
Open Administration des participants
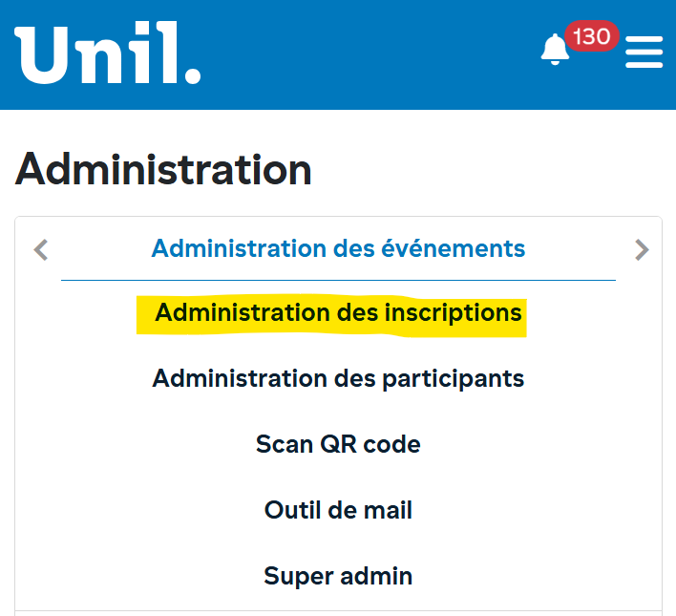[x=338, y=379]
